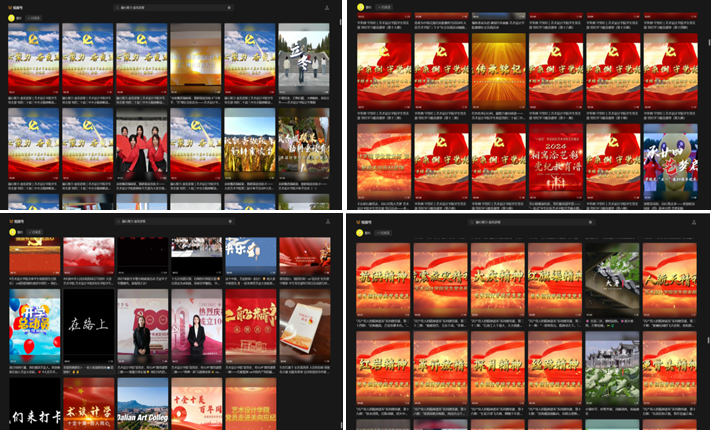Click the yellow channel avatar in the top-left window
This screenshot has height=430, width=711.
tap(11, 18)
